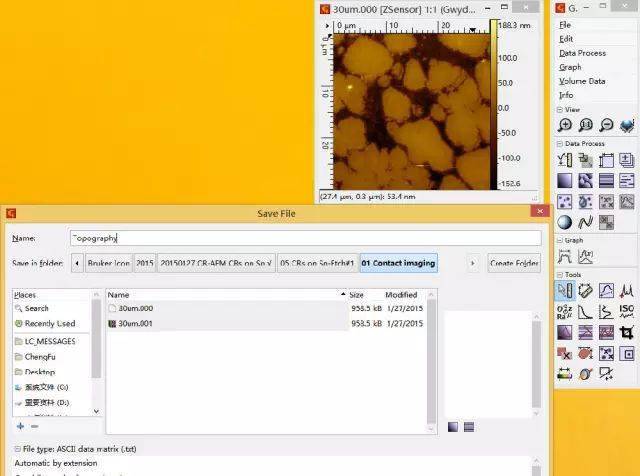Open the 3D view cube icon
Image resolution: width=640 pixels, height=476 pixels.
point(627,125)
